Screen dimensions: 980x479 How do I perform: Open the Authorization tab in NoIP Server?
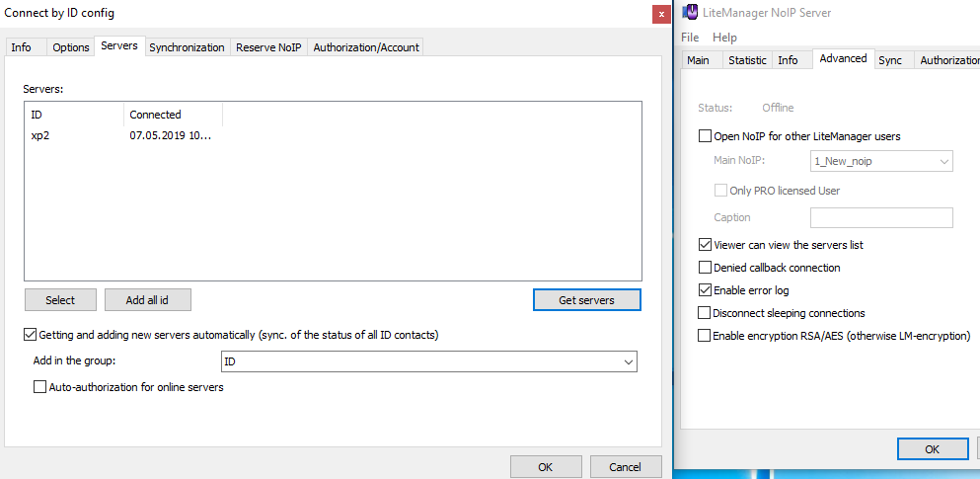[948, 60]
